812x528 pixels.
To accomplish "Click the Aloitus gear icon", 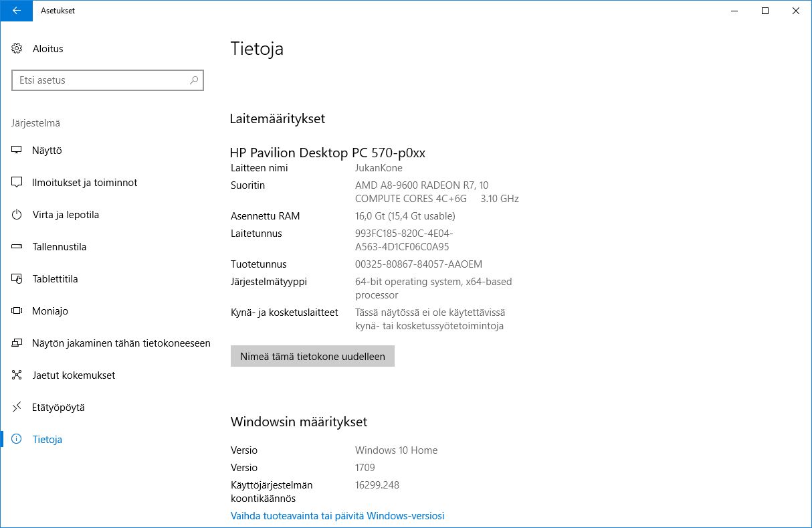I will tap(17, 49).
